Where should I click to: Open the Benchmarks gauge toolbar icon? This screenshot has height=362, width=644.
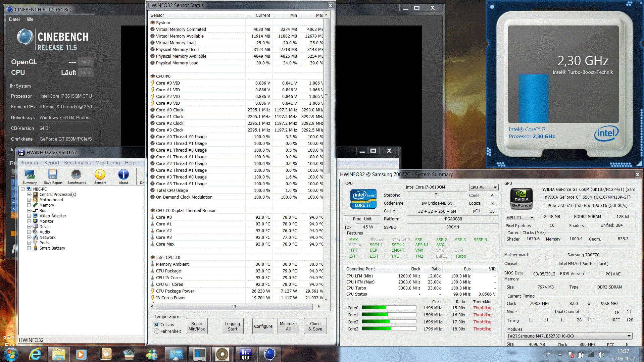pos(77,176)
